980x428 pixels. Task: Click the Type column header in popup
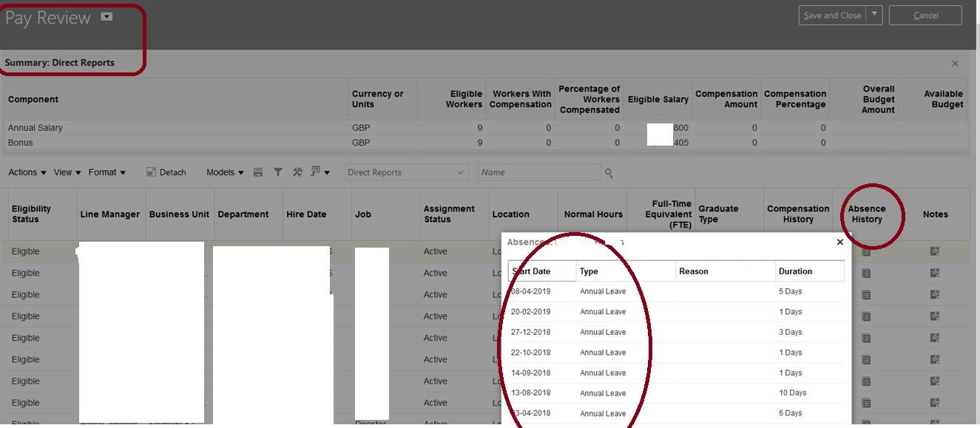626,271
